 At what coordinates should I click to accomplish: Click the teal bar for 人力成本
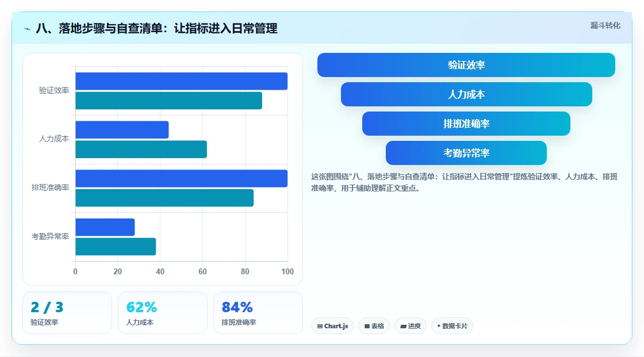(x=141, y=149)
